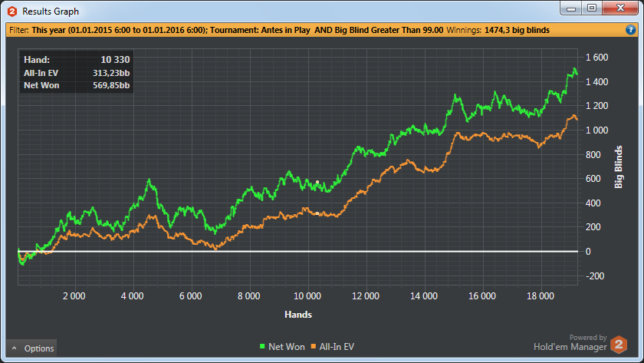Click the date range text in filter bar
This screenshot has height=363, width=644.
tap(153, 30)
